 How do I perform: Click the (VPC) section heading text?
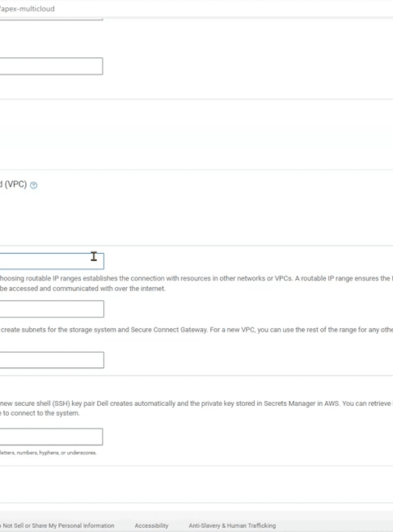coord(14,184)
